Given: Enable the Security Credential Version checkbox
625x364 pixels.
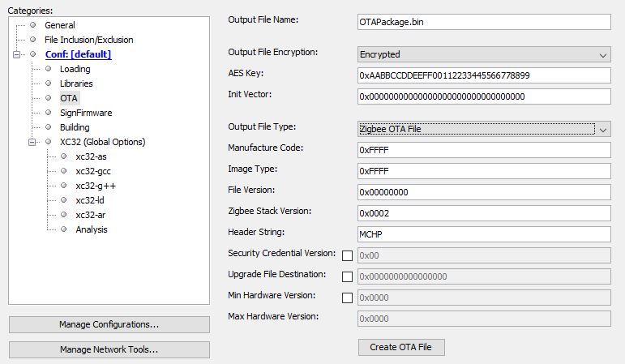Looking at the screenshot, I should tap(347, 255).
